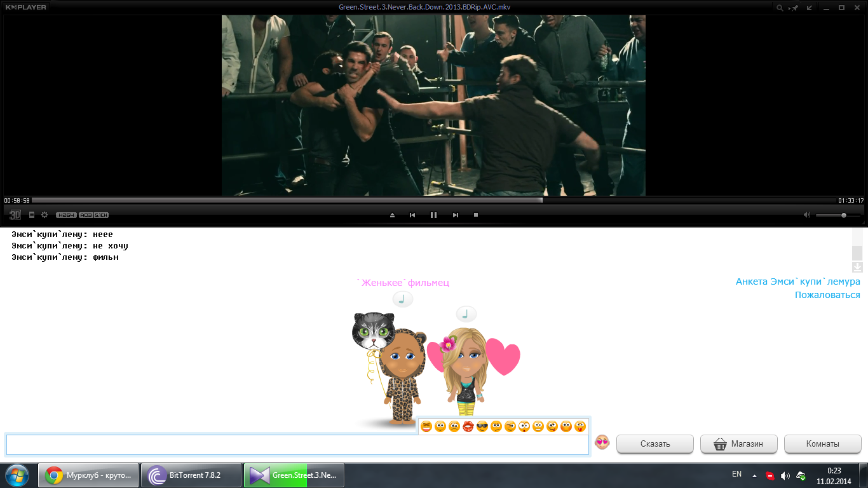
Task: Seek on the video progress bar
Action: pyautogui.click(x=434, y=200)
